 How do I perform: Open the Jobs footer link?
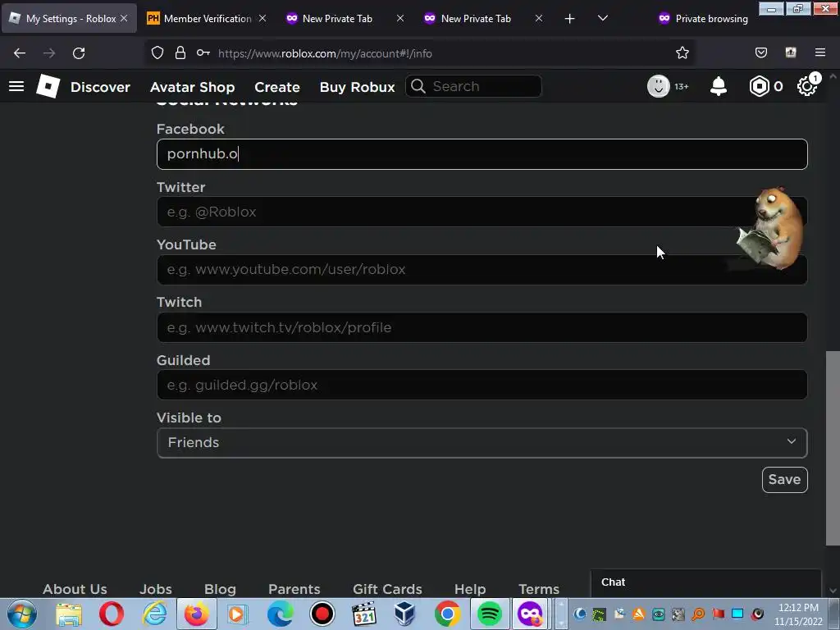coord(155,589)
